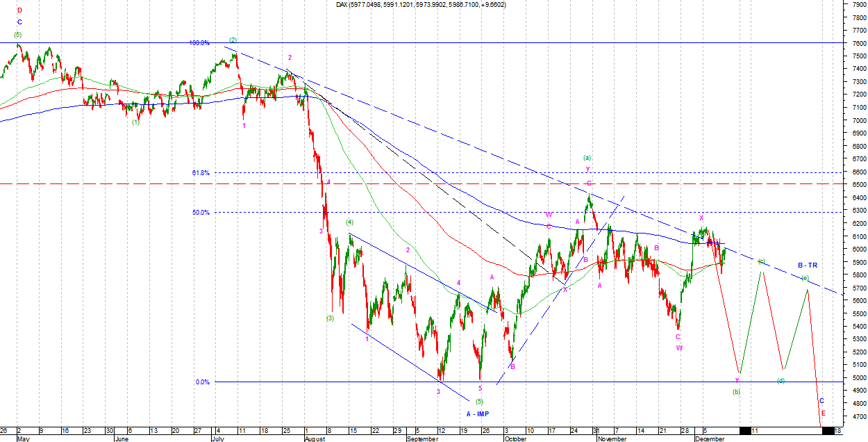Select the red 'E' wave label
The width and height of the screenshot is (868, 442).
823,412
